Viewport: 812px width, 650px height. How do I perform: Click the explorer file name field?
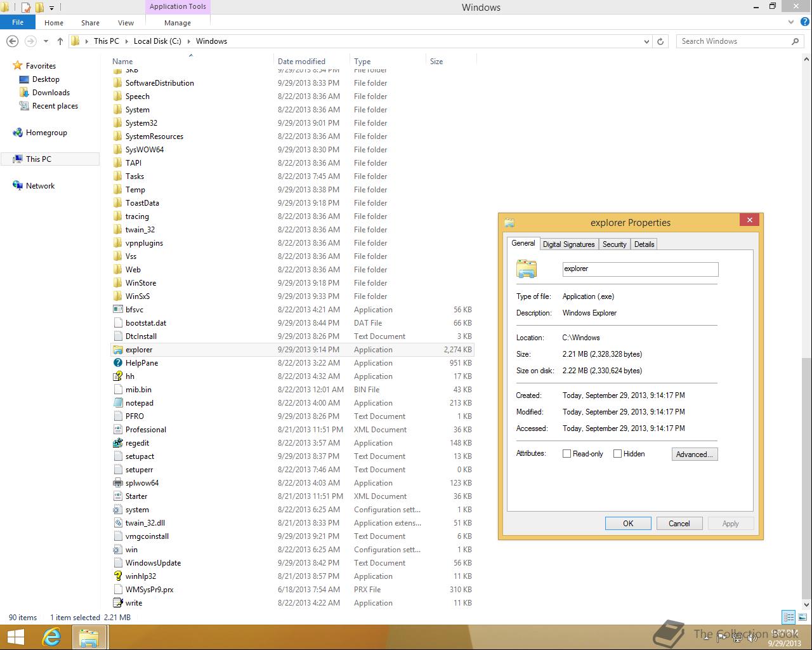(640, 269)
